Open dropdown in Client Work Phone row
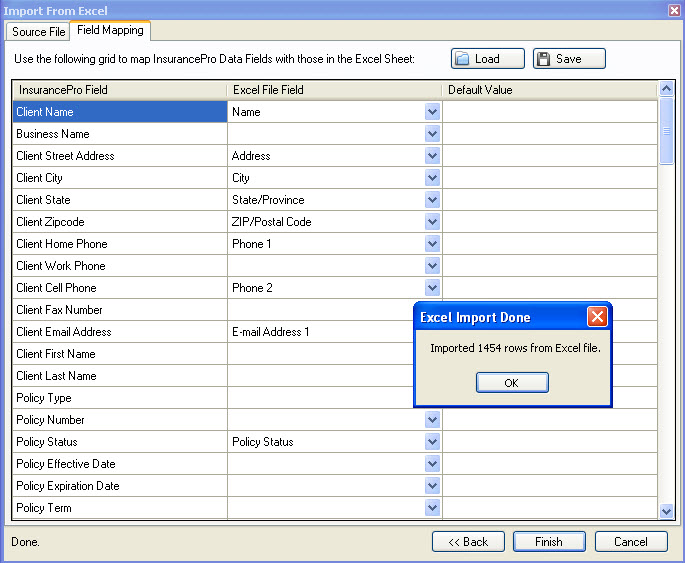 432,266
